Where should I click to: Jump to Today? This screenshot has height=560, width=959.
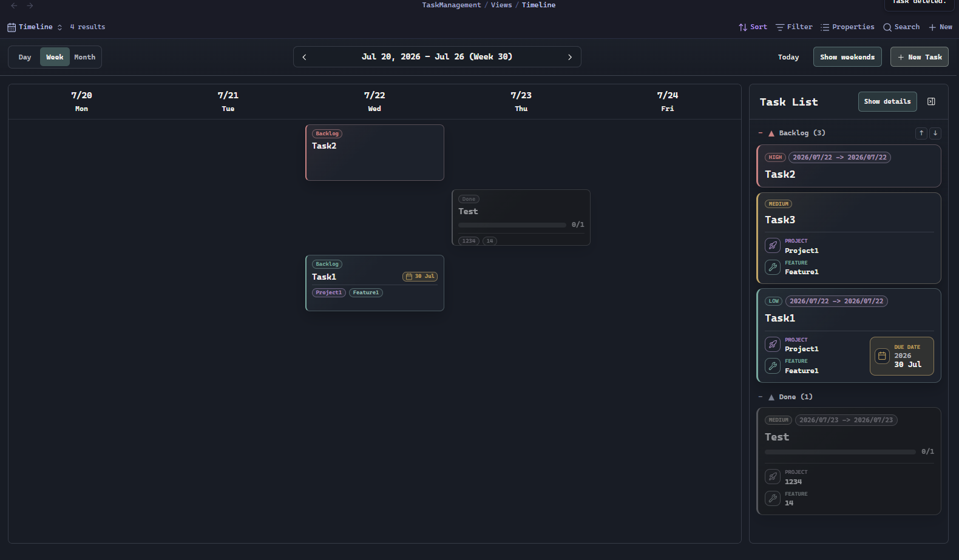coord(788,57)
